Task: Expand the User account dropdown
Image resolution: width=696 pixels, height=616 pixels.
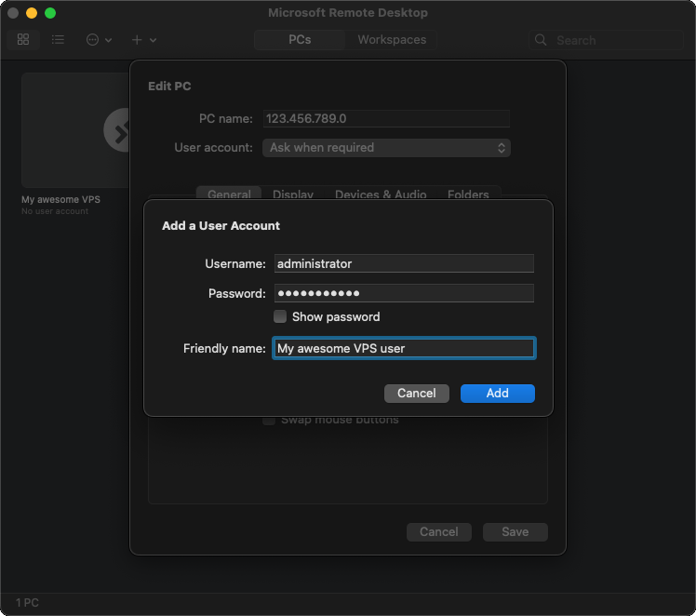Action: click(x=386, y=148)
